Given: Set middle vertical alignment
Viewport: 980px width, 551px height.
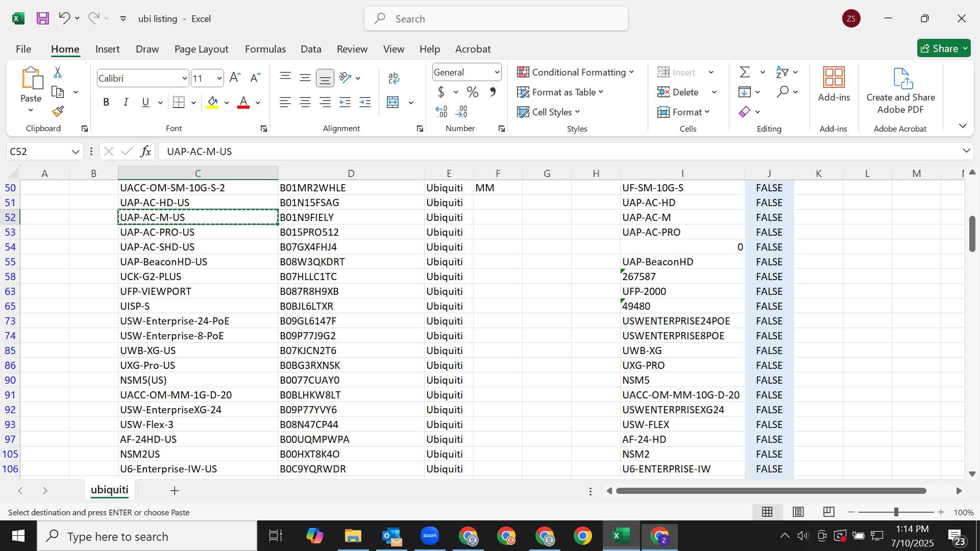Looking at the screenshot, I should coord(305,78).
